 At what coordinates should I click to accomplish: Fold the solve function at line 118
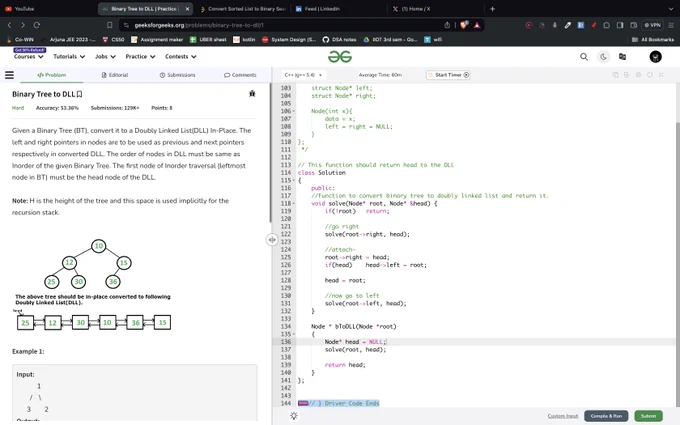click(294, 203)
